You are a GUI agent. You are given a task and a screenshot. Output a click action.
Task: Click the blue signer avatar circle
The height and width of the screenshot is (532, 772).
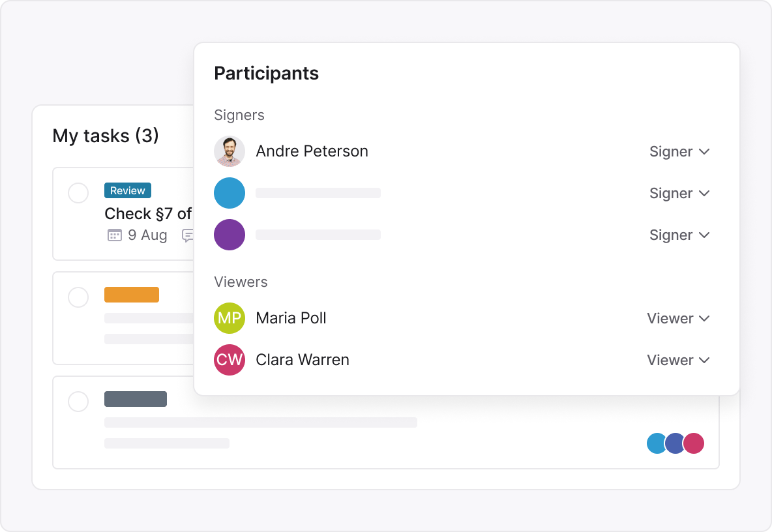pyautogui.click(x=230, y=193)
